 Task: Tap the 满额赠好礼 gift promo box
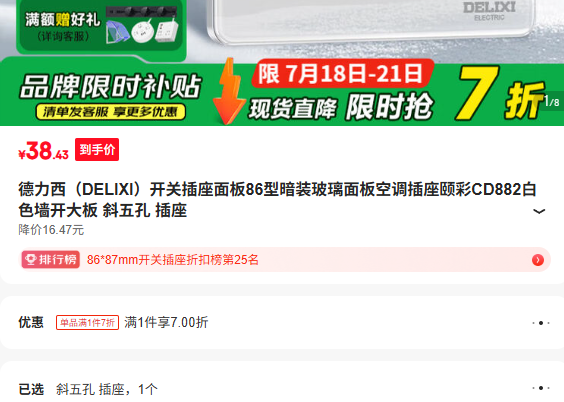pos(101,26)
